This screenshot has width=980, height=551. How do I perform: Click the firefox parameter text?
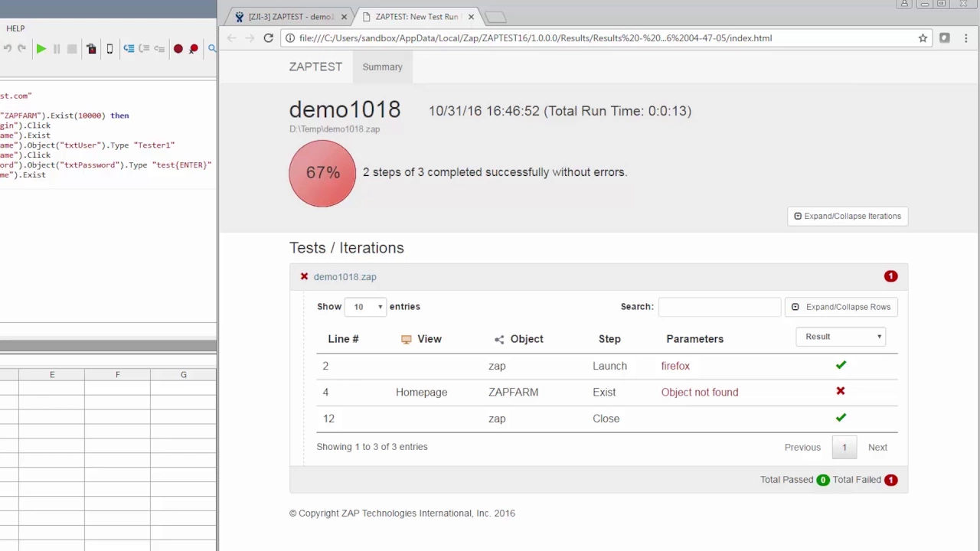[x=675, y=366]
